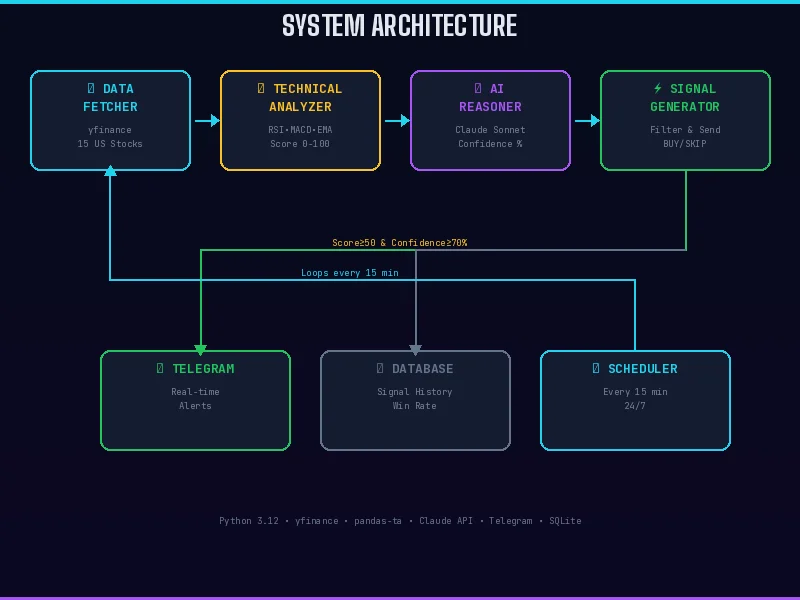Click the green arrowhead entering the Telegram box
This screenshot has width=800, height=600.
[x=201, y=350]
